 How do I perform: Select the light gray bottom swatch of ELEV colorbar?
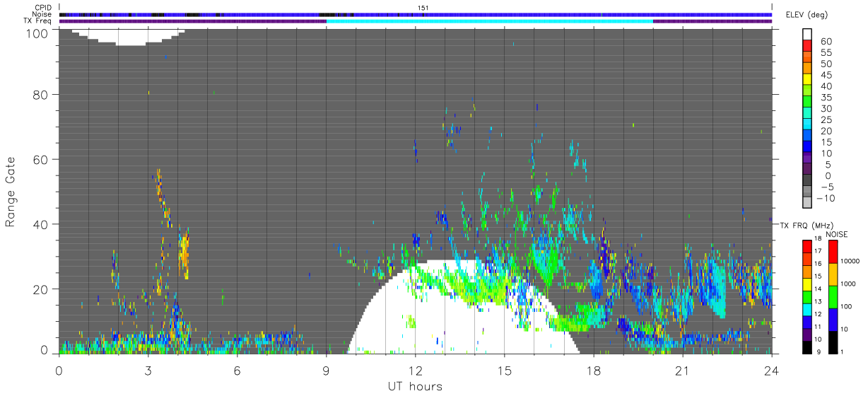[807, 204]
